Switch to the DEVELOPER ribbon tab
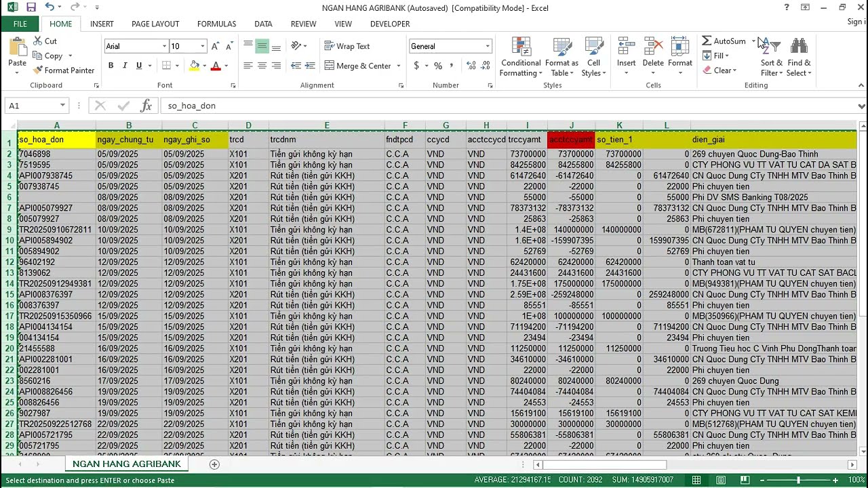The image size is (868, 488). point(390,24)
